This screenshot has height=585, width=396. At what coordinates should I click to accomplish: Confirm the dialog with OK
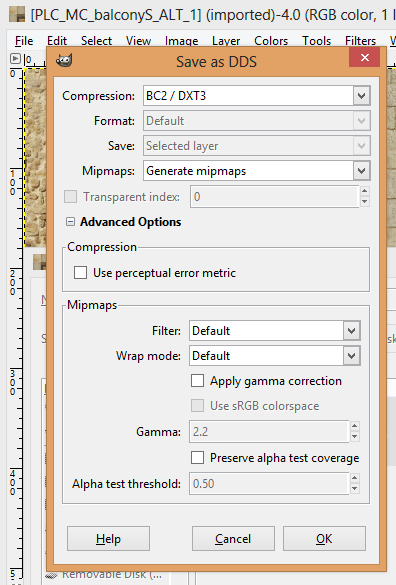tap(324, 539)
